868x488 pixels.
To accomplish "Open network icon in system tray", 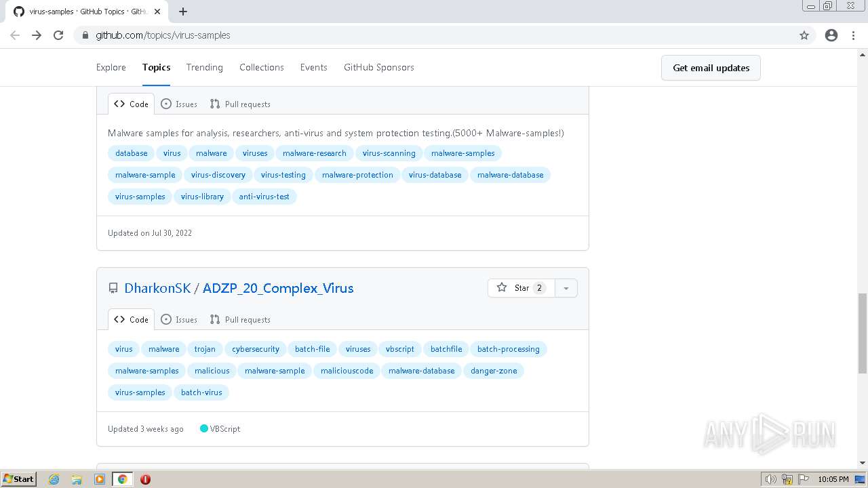I will pos(787,479).
